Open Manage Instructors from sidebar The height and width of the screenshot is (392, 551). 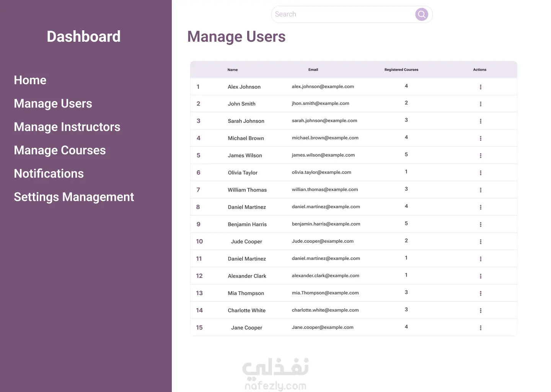pyautogui.click(x=67, y=127)
